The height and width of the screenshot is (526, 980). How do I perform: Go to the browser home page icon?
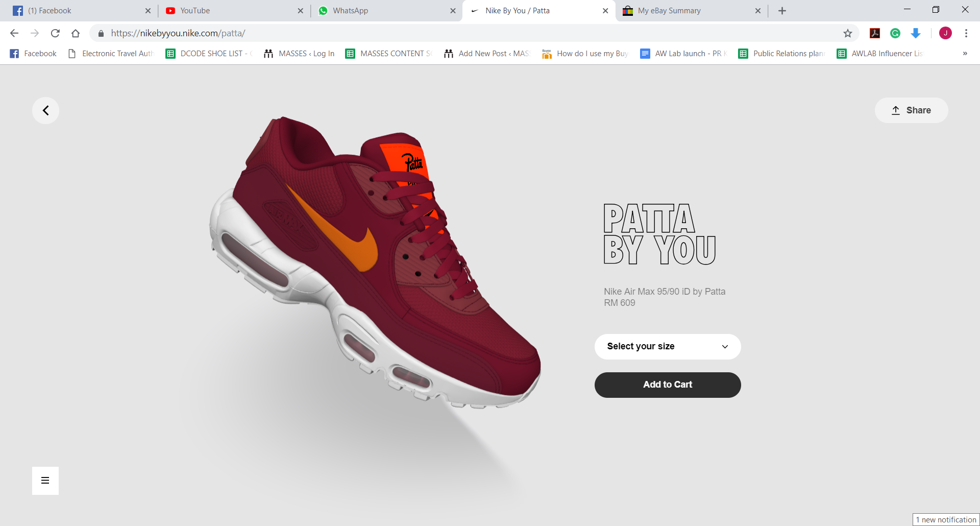tap(76, 33)
